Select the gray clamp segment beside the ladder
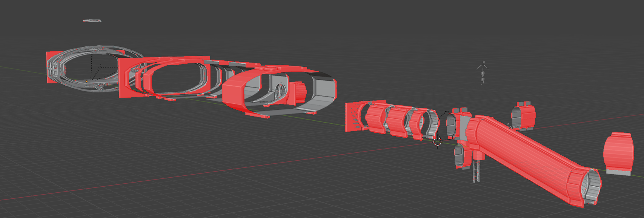Viewport: 644px width, 218px height. pyautogui.click(x=459, y=156)
